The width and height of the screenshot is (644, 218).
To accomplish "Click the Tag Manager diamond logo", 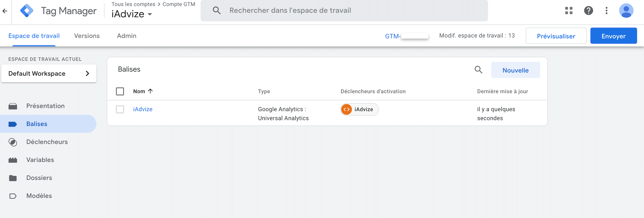I will click(x=27, y=11).
